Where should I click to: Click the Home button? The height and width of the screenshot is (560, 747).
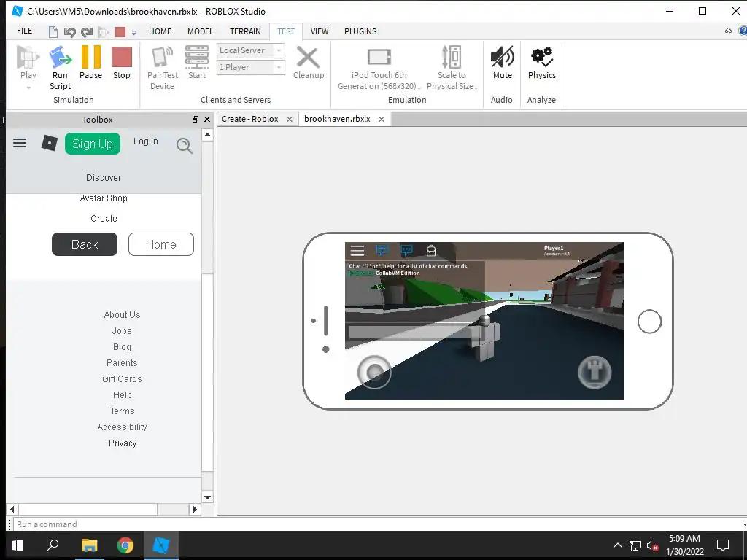click(x=161, y=244)
